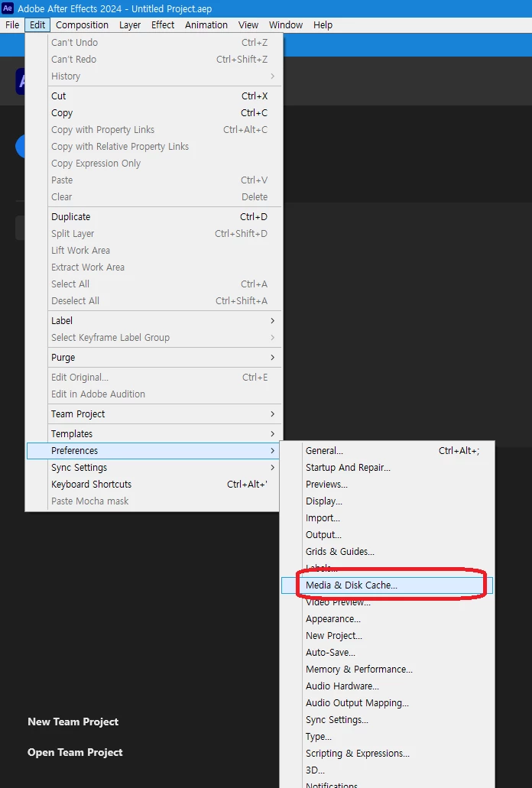
Task: Open Audio Output Mapping preferences
Action: pyautogui.click(x=387, y=703)
